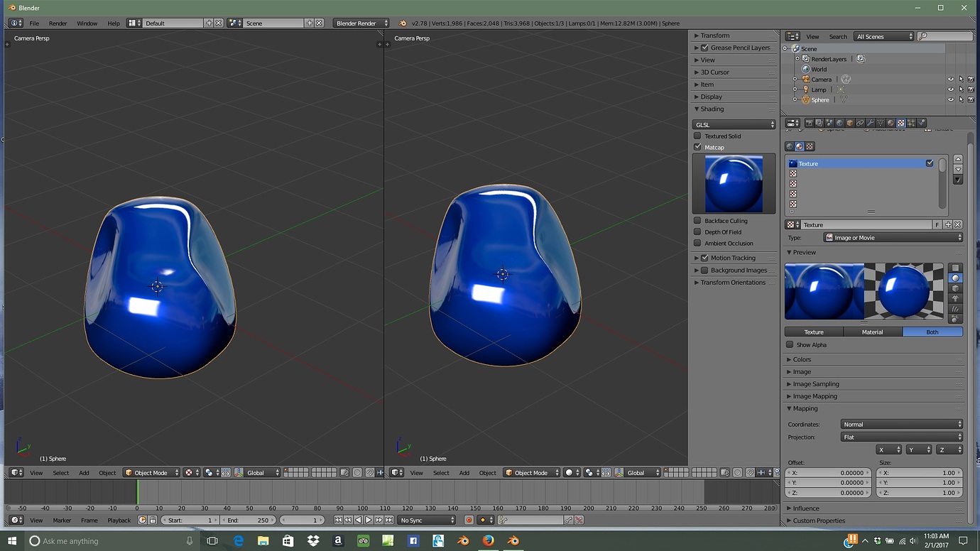
Task: Open the Object Data tab (triangle mesh icon)
Action: [x=881, y=123]
